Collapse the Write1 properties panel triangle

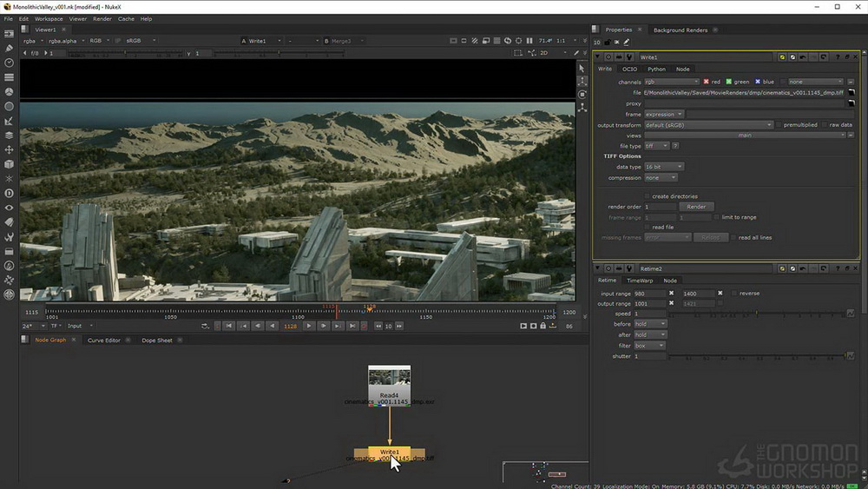point(597,57)
